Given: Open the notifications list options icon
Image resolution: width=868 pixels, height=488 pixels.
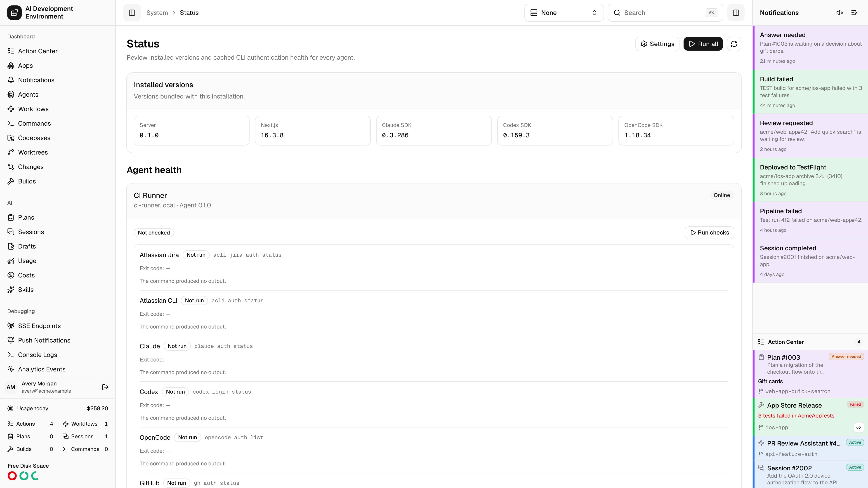Looking at the screenshot, I should pyautogui.click(x=854, y=13).
